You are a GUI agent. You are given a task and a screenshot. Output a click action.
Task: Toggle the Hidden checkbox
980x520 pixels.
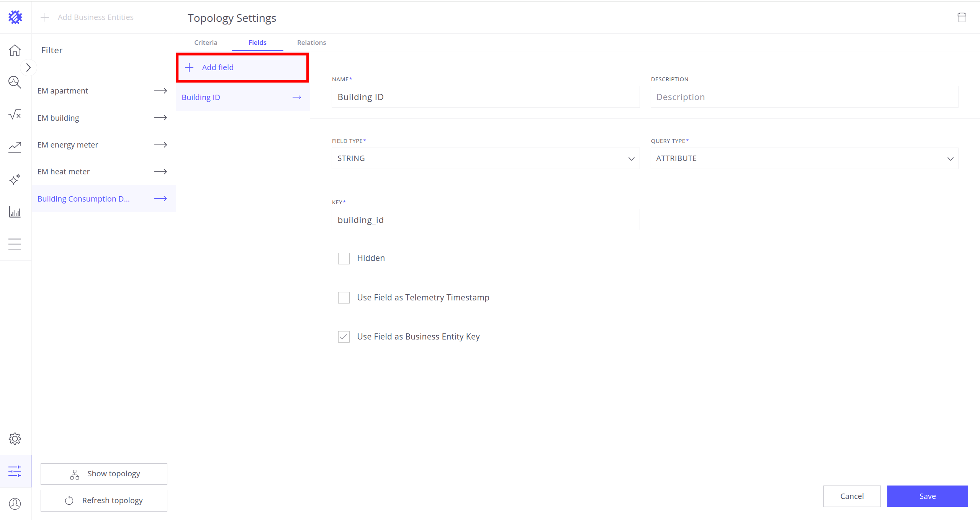344,259
